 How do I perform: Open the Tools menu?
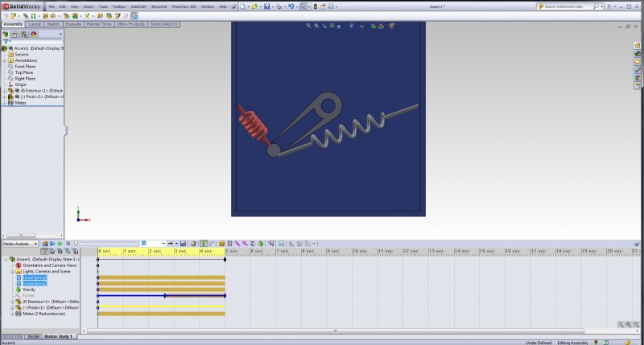point(103,6)
